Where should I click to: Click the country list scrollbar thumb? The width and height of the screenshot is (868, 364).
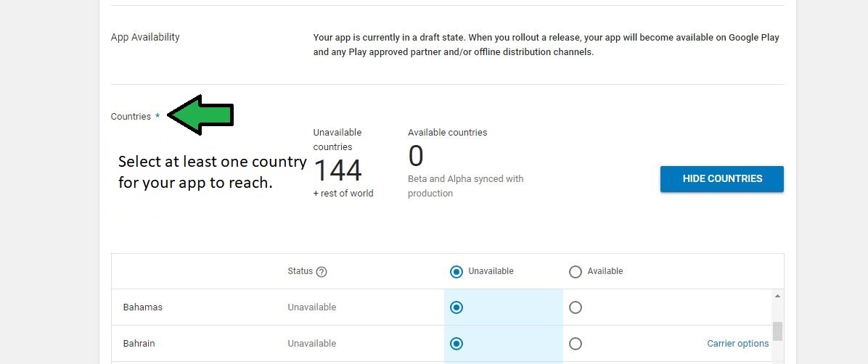(777, 331)
